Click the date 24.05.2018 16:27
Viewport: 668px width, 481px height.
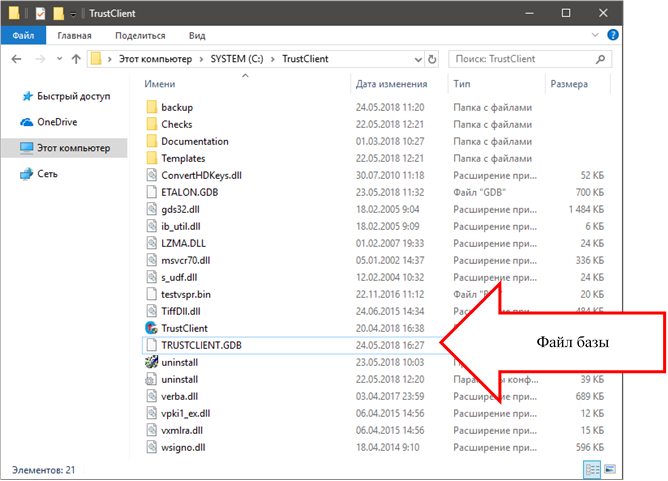(x=390, y=345)
